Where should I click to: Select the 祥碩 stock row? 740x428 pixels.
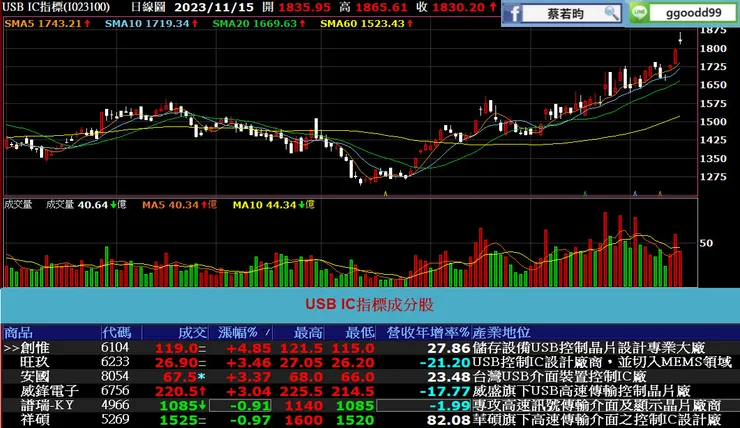[370, 420]
